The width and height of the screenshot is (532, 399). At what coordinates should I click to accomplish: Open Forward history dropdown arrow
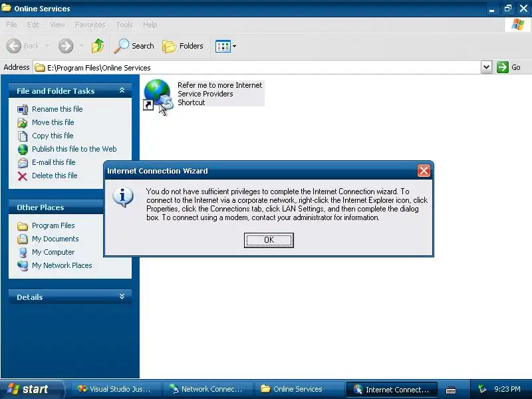pos(81,45)
